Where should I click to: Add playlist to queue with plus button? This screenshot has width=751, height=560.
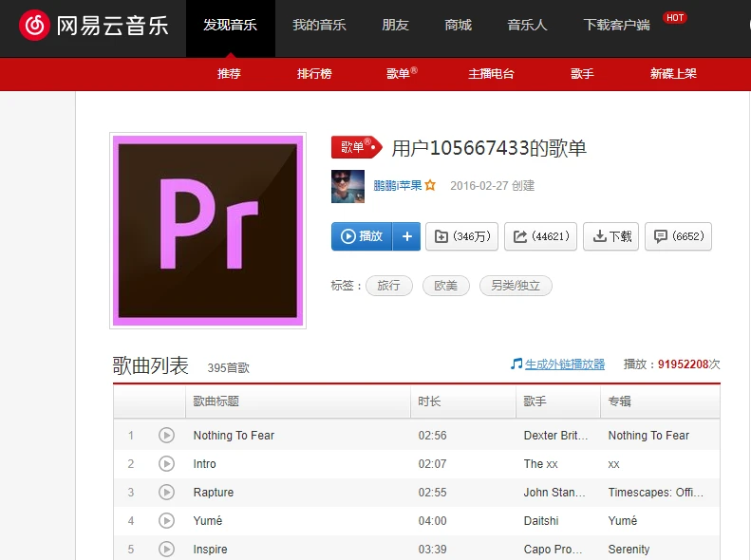click(406, 236)
